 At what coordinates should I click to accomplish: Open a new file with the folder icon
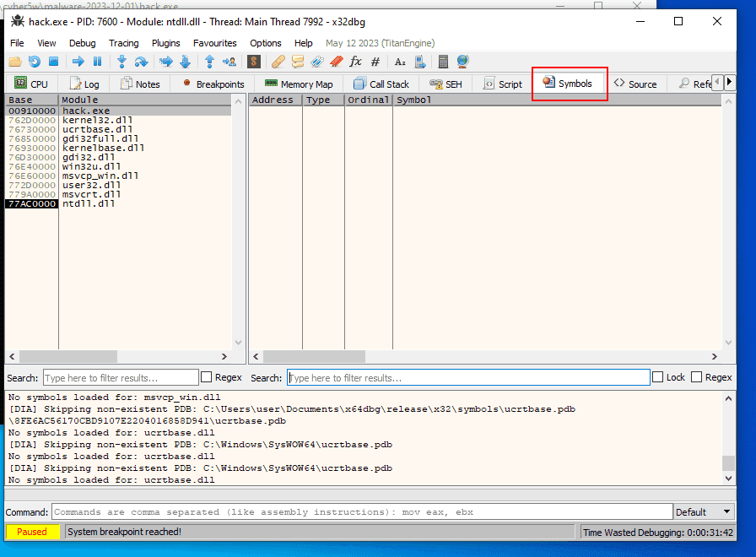click(x=15, y=61)
